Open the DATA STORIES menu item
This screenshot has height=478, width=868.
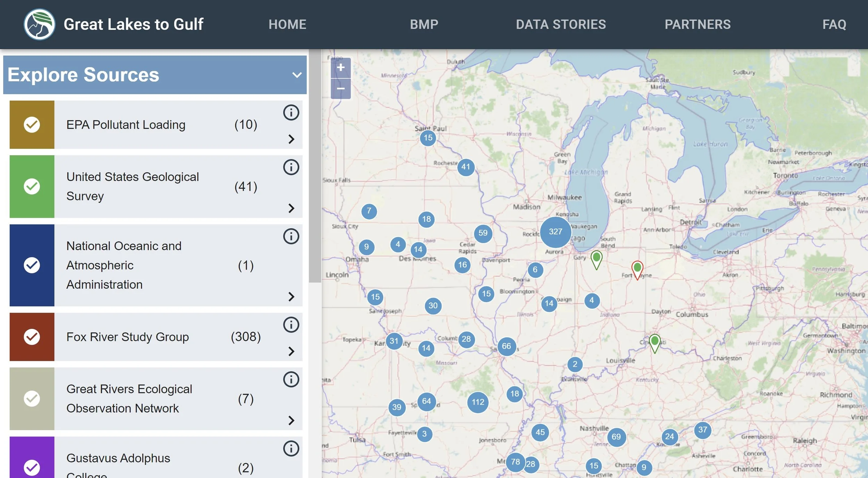click(x=561, y=24)
